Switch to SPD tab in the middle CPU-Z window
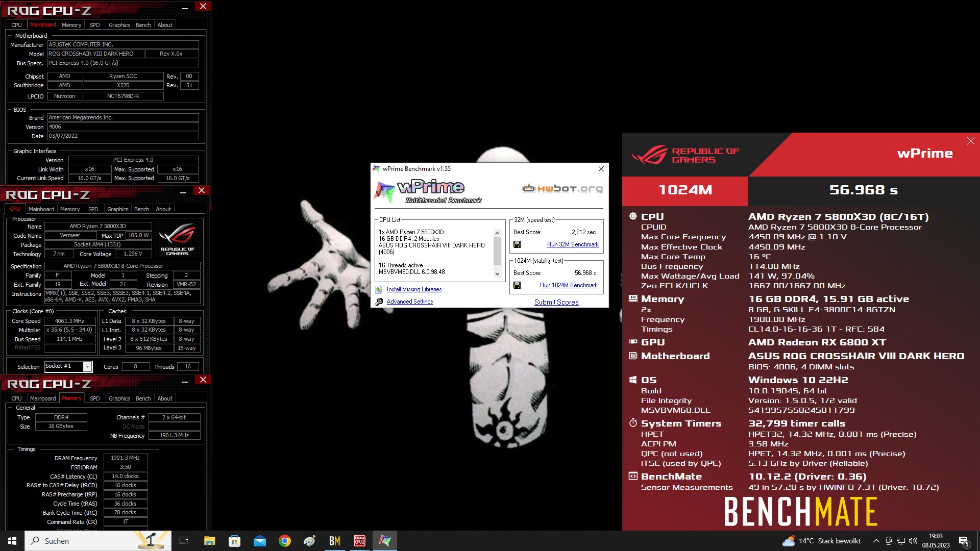Screen dimensions: 980x551 (x=93, y=209)
